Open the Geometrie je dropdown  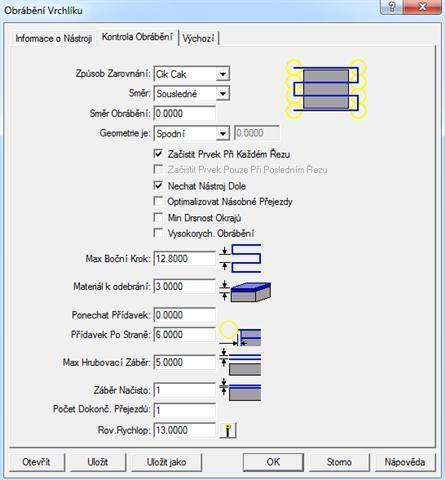coord(222,134)
